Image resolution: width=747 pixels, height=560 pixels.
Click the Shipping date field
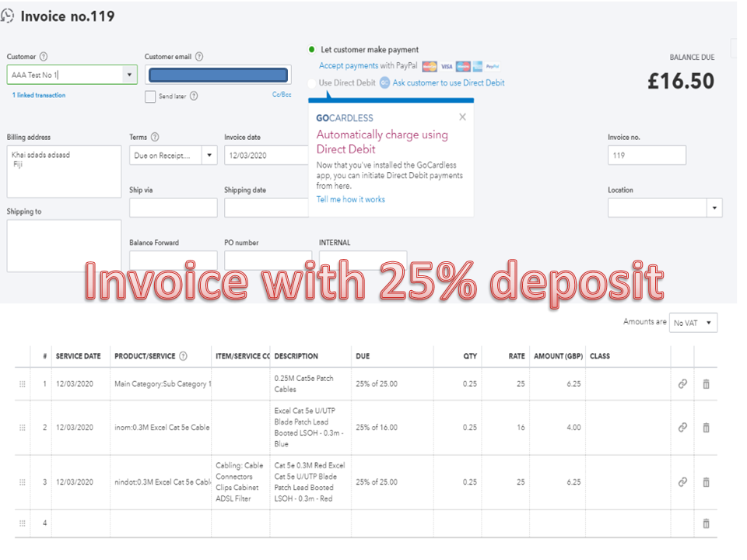267,208
